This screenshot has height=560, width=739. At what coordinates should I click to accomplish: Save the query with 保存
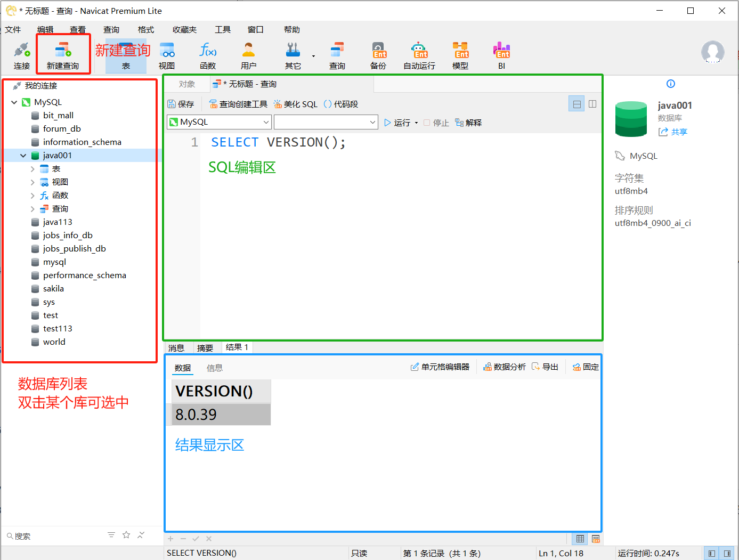tap(181, 104)
